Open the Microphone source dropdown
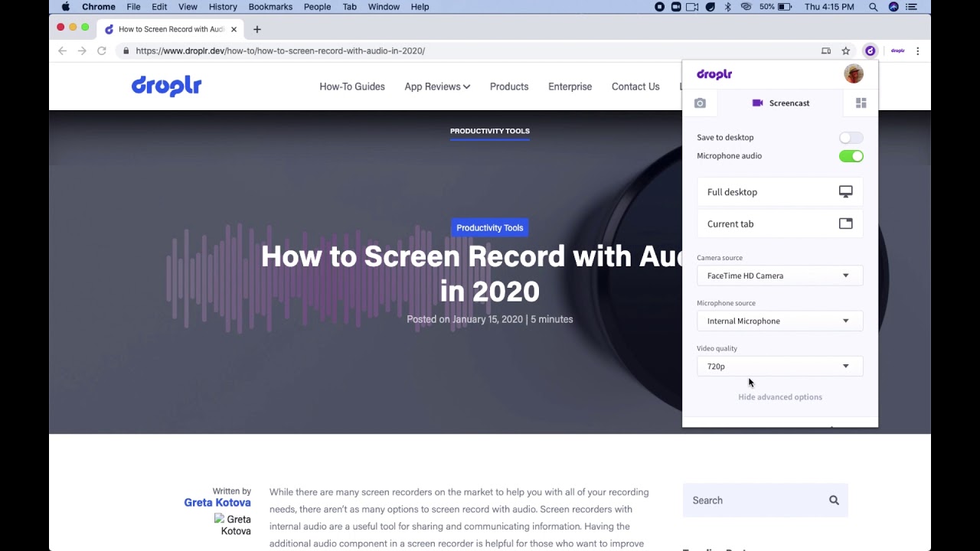 [779, 321]
